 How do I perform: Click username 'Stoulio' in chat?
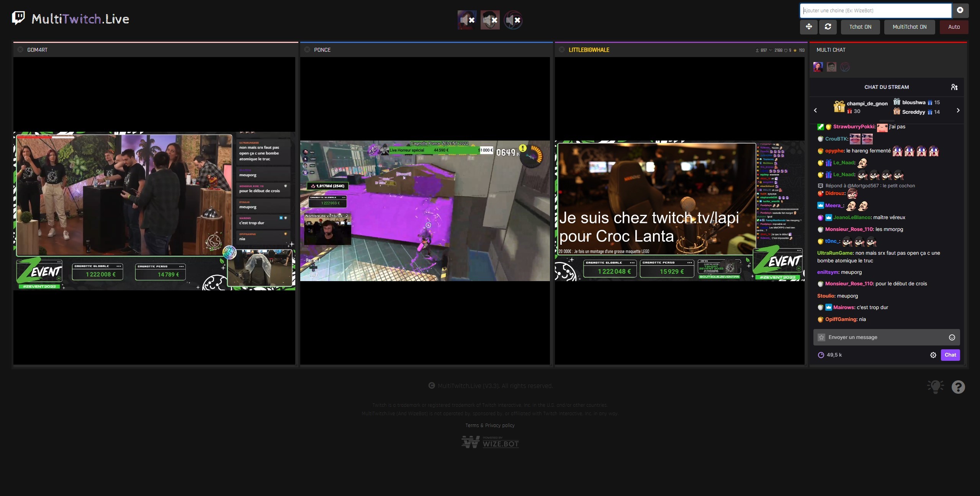826,296
